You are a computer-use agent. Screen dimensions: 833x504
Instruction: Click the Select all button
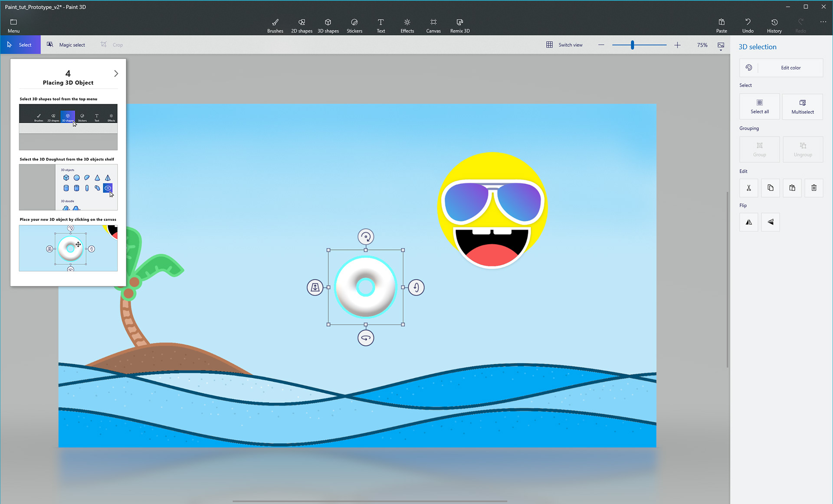coord(759,106)
